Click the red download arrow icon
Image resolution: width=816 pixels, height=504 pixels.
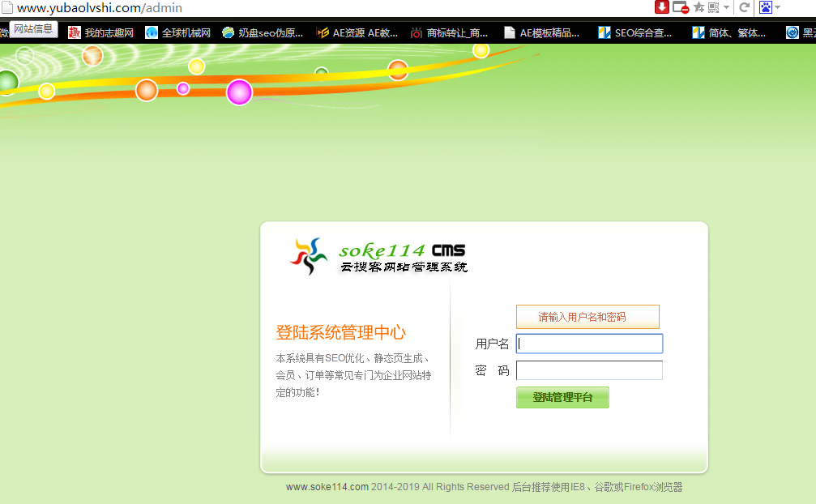coord(662,7)
